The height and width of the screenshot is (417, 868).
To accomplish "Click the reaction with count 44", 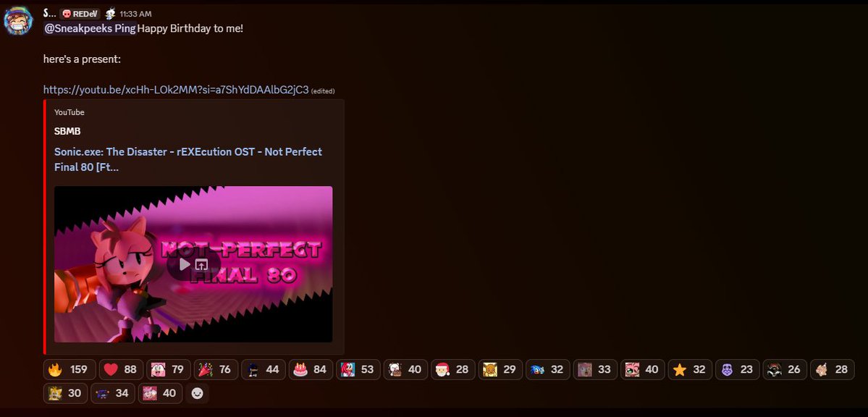I will (x=264, y=369).
